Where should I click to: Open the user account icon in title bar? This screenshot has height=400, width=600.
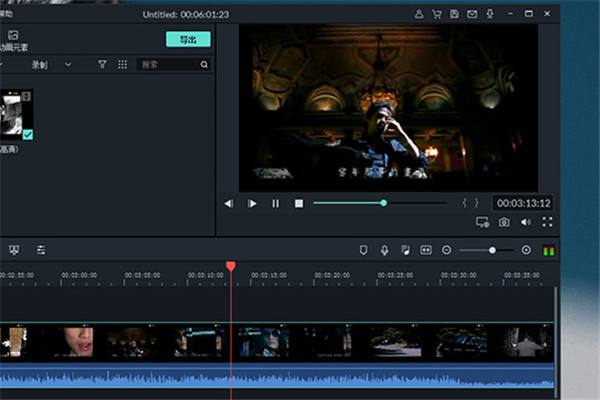[420, 15]
